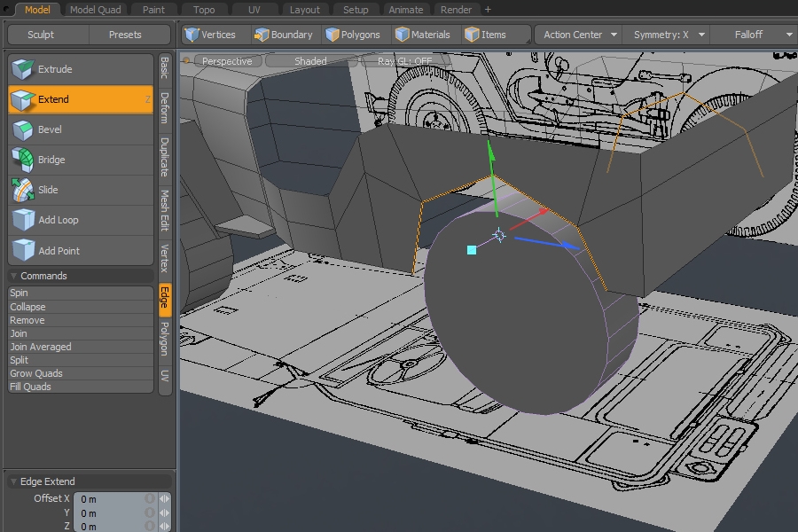This screenshot has height=532, width=798.
Task: Run the Remove edge command
Action: coord(81,320)
